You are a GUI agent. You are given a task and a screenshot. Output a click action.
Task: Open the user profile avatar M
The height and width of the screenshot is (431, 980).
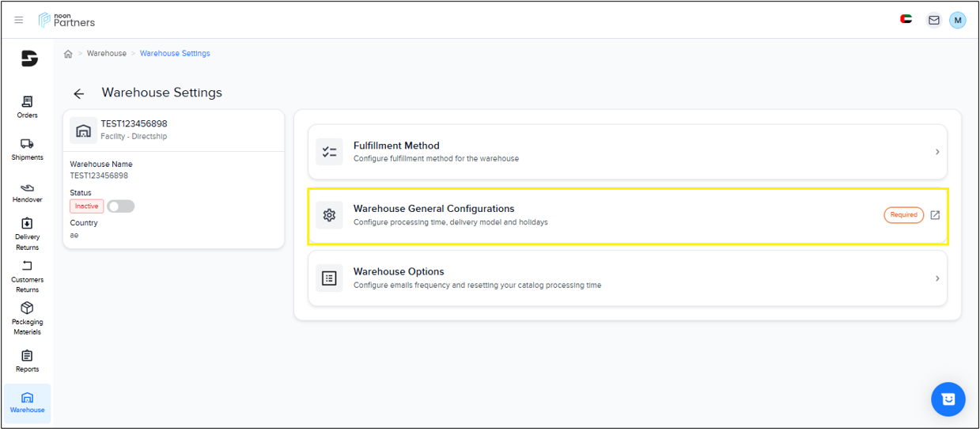tap(958, 20)
